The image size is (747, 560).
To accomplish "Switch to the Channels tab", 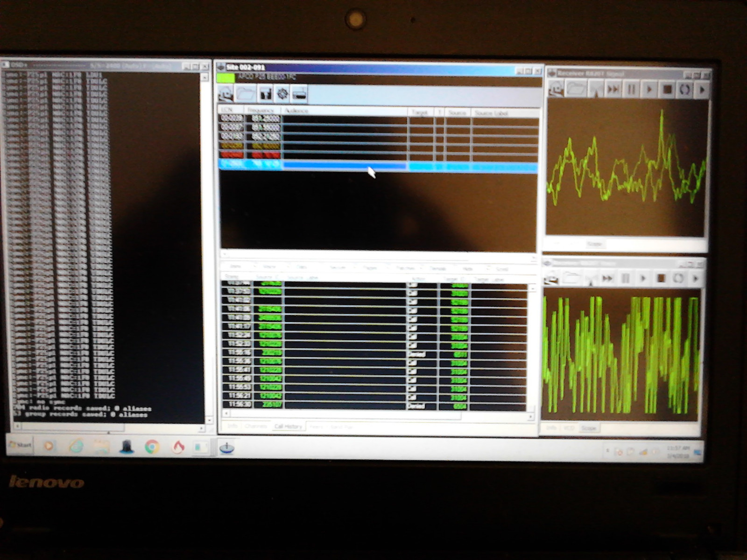I will pos(256,426).
